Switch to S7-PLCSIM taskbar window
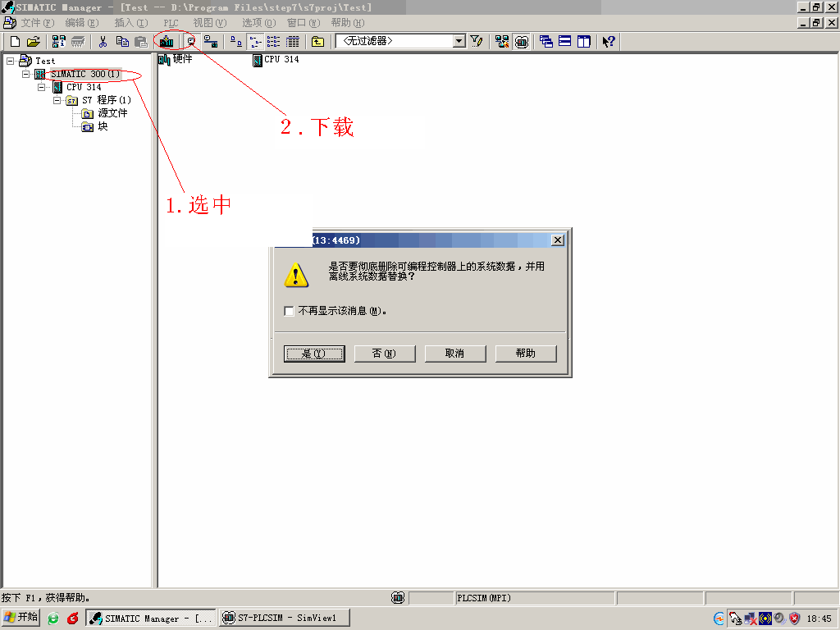This screenshot has width=840, height=630. tap(285, 618)
